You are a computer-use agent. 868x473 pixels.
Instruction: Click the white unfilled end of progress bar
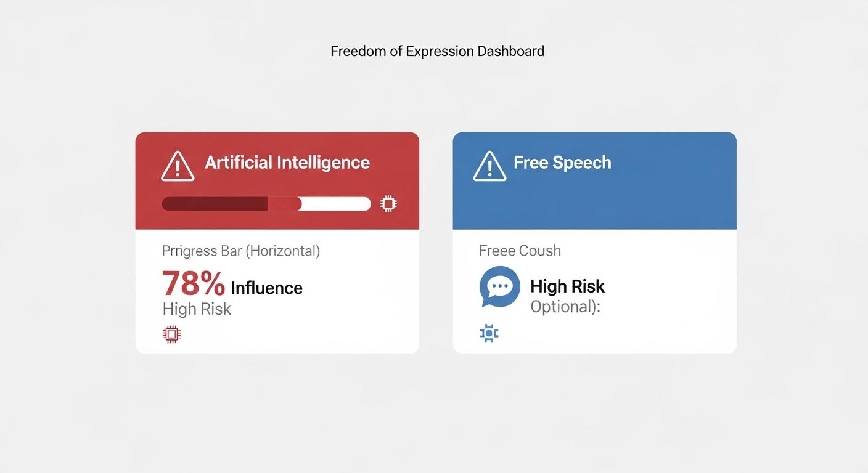(x=336, y=204)
